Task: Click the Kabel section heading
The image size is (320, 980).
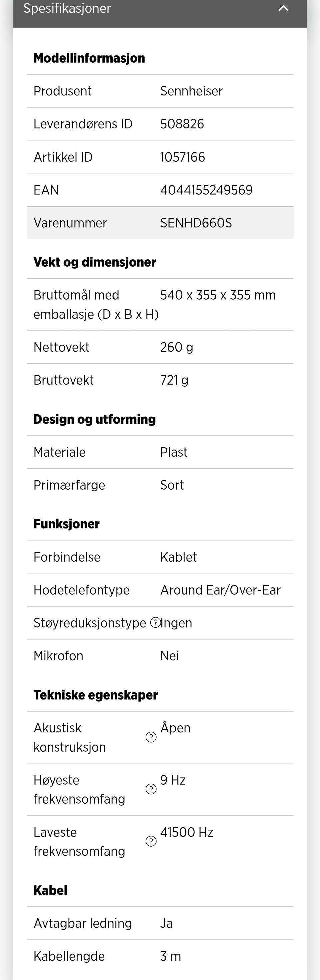Action: [x=50, y=891]
